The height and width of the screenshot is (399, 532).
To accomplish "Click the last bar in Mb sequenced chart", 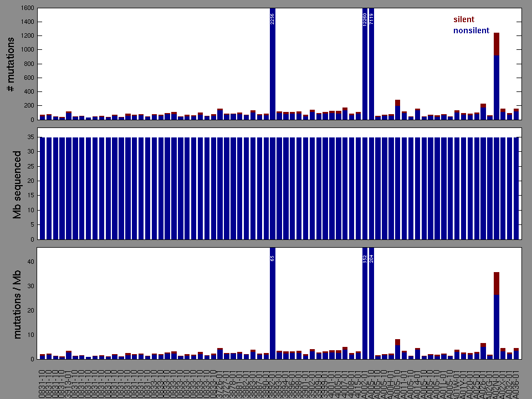I will point(516,188).
